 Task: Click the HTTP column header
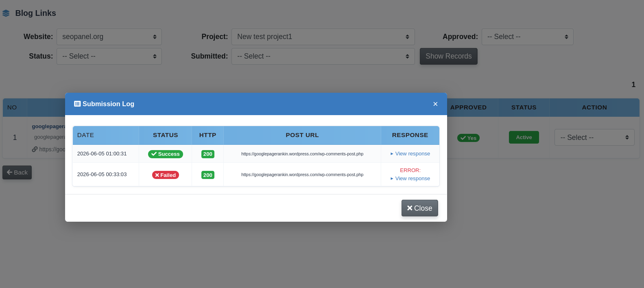(208, 135)
